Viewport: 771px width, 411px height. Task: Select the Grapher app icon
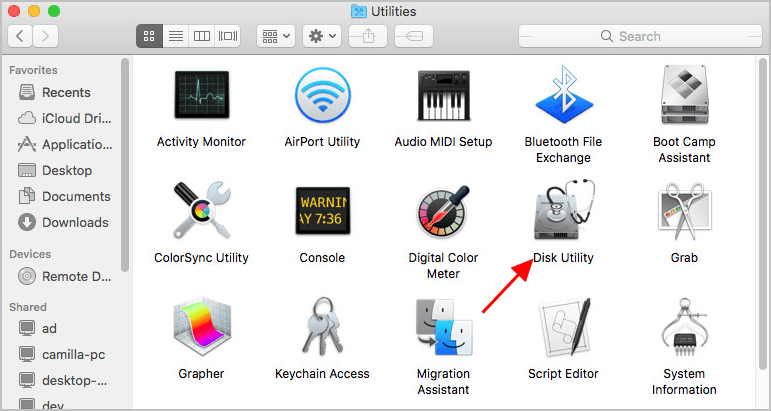coord(202,326)
